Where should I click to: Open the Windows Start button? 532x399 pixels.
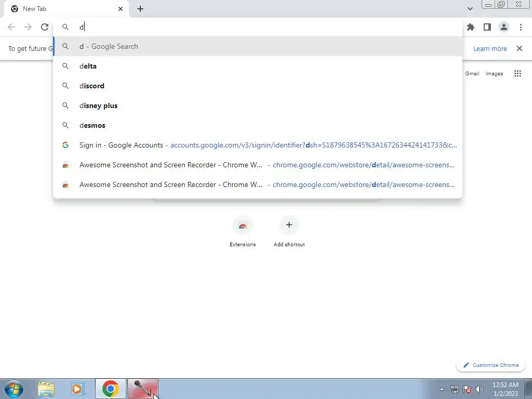coord(14,389)
